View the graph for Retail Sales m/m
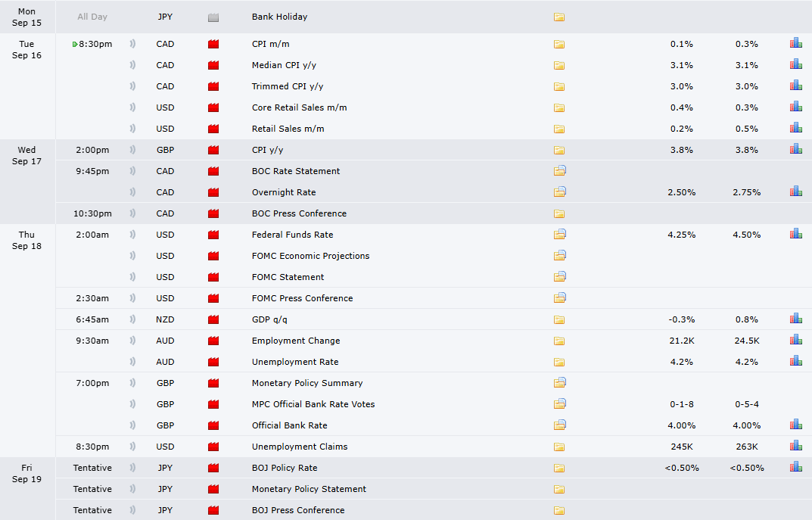The height and width of the screenshot is (520, 812). coord(796,129)
